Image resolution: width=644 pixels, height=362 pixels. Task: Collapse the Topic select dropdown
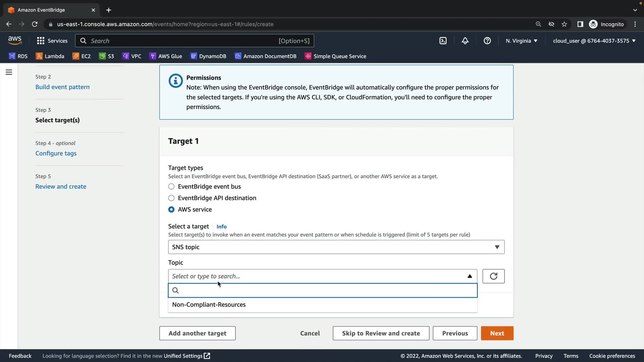470,276
